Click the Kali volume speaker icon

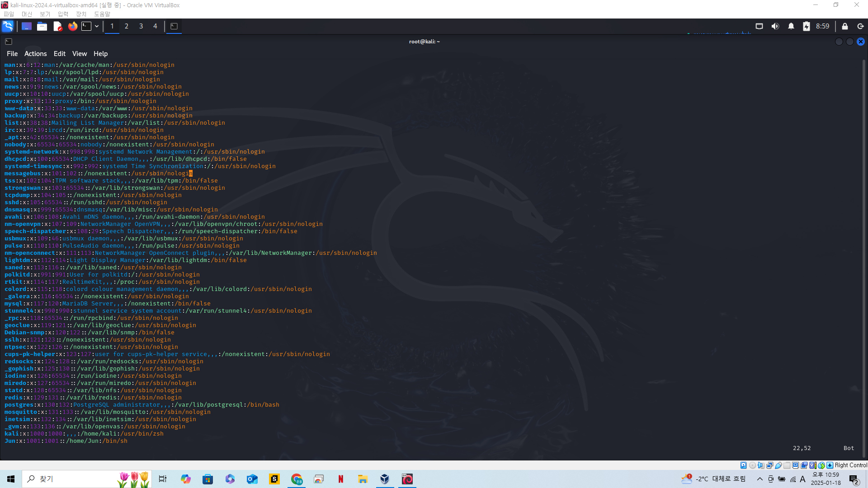(775, 26)
